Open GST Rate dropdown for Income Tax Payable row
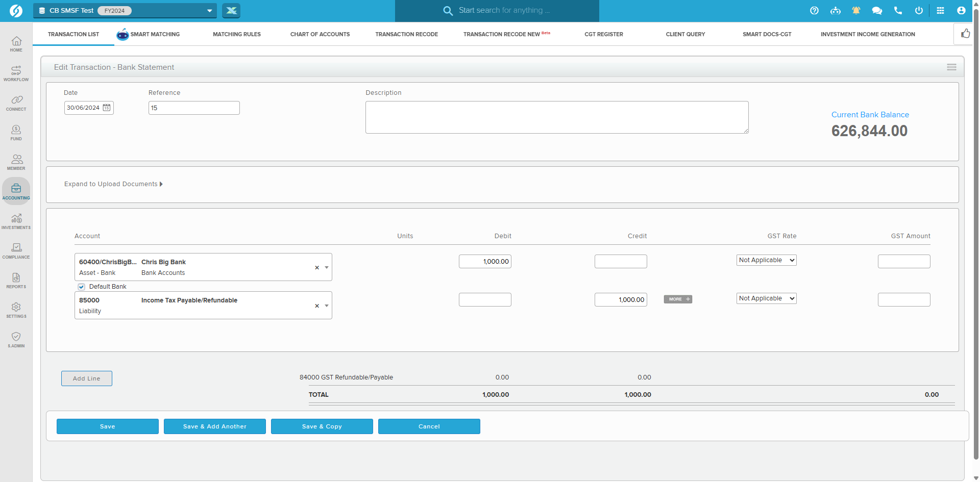Screen dimensions: 980x482 coord(766,298)
